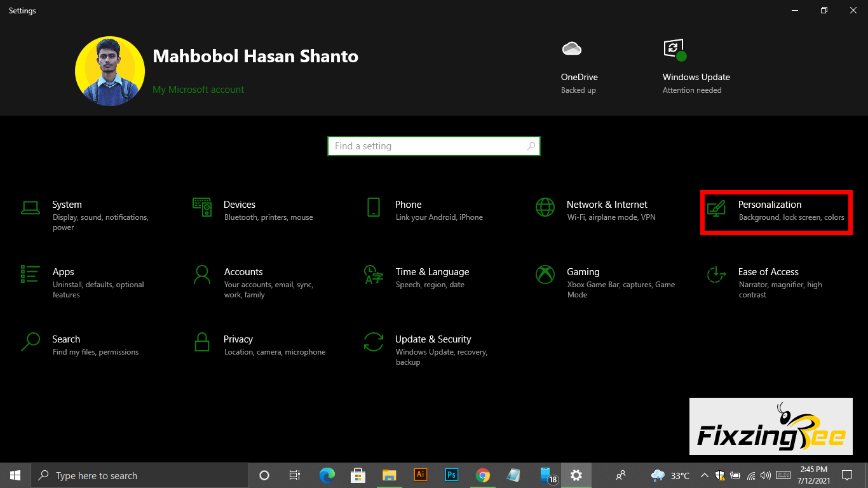Open Time & Language settings
This screenshot has height=488, width=868.
[x=432, y=273]
